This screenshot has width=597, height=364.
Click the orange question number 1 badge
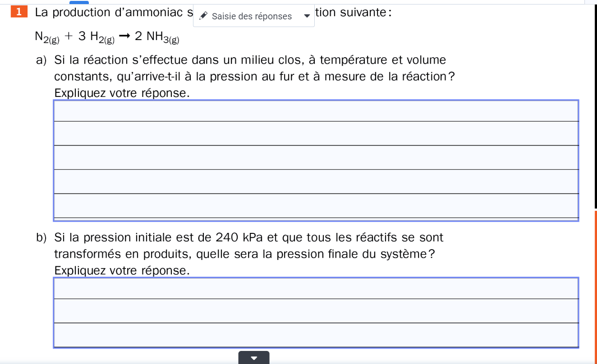pyautogui.click(x=18, y=12)
